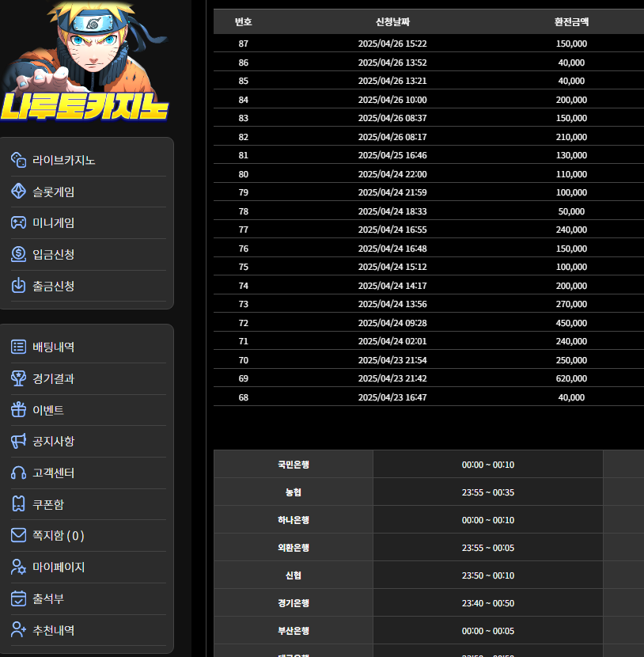The height and width of the screenshot is (657, 644).
Task: Select the 쿠폰함 menu entry
Action: click(x=48, y=504)
